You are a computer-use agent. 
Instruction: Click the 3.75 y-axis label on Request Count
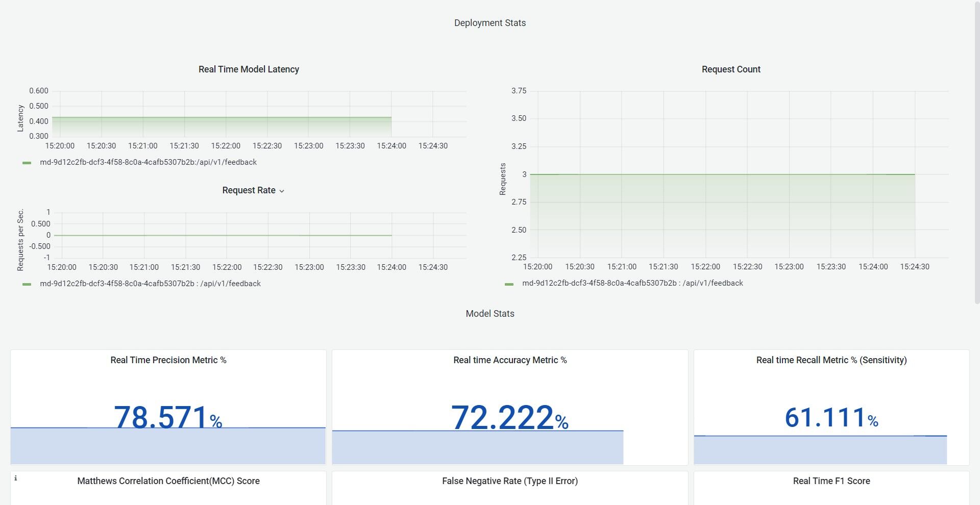(x=519, y=91)
